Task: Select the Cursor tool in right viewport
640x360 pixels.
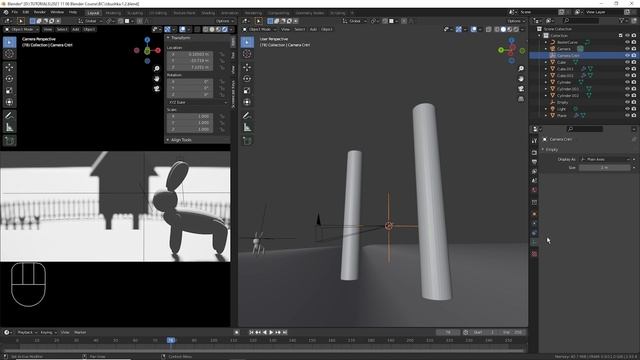Action: (x=247, y=53)
